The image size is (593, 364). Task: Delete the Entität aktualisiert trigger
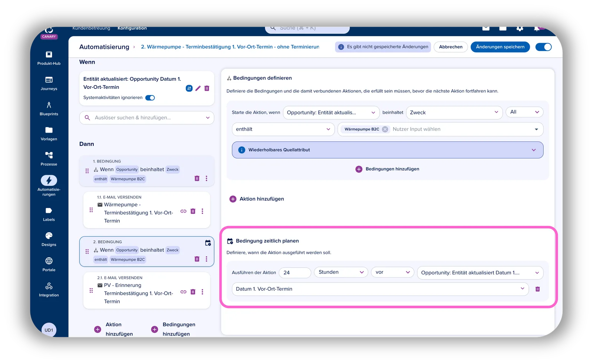pos(207,88)
